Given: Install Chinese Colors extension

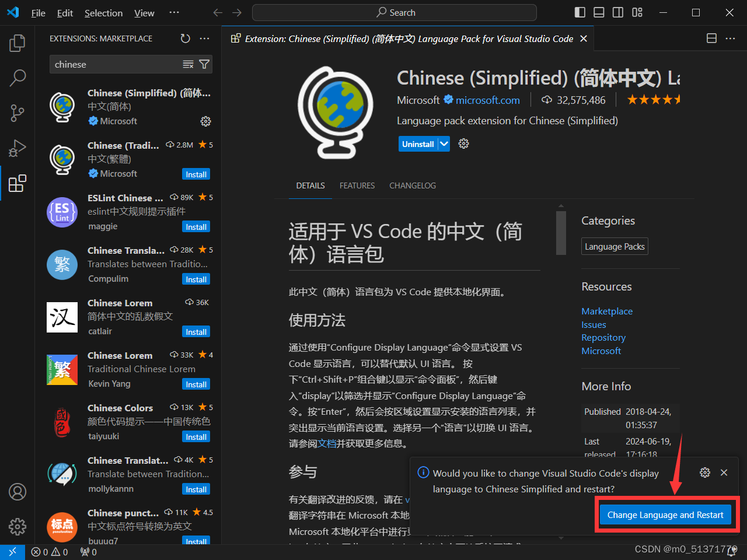Looking at the screenshot, I should 196,437.
